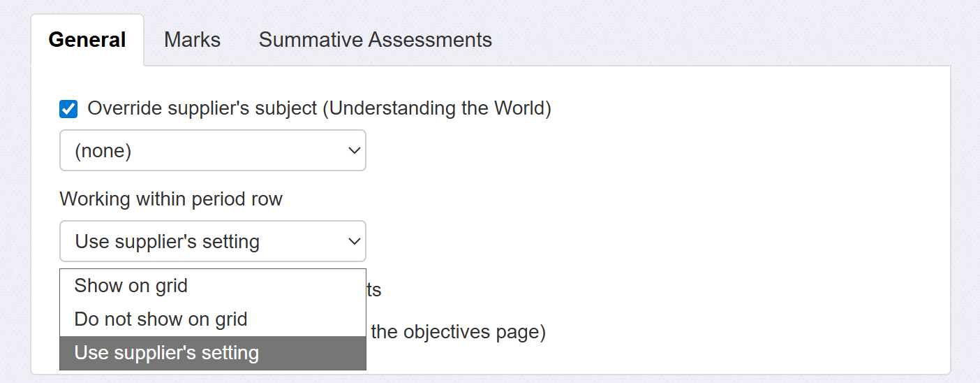Image resolution: width=980 pixels, height=383 pixels.
Task: Click the Understanding the World text in parentheses
Action: pyautogui.click(x=437, y=109)
